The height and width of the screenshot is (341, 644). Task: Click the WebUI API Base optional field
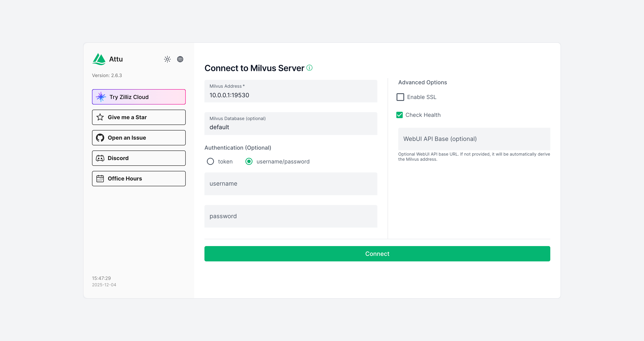474,139
